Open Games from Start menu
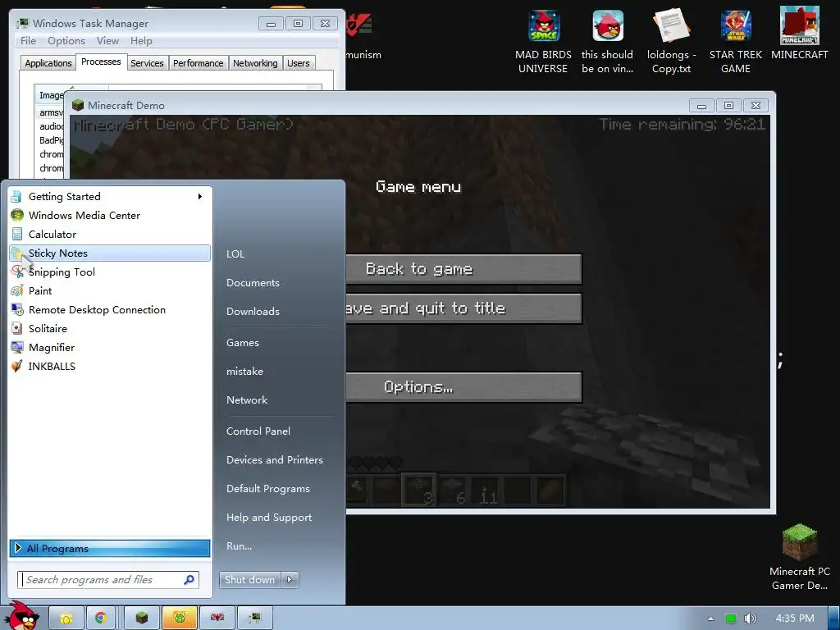 click(x=242, y=343)
